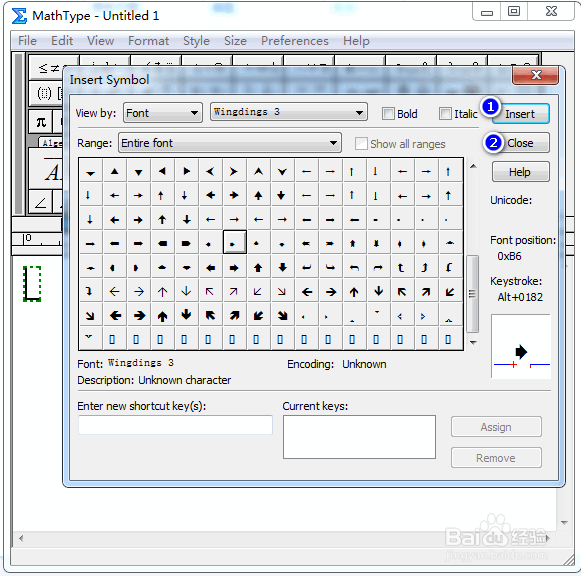Pick the pentagon-shaped right-pointing block symbol
This screenshot has height=576, width=581.
point(186,243)
